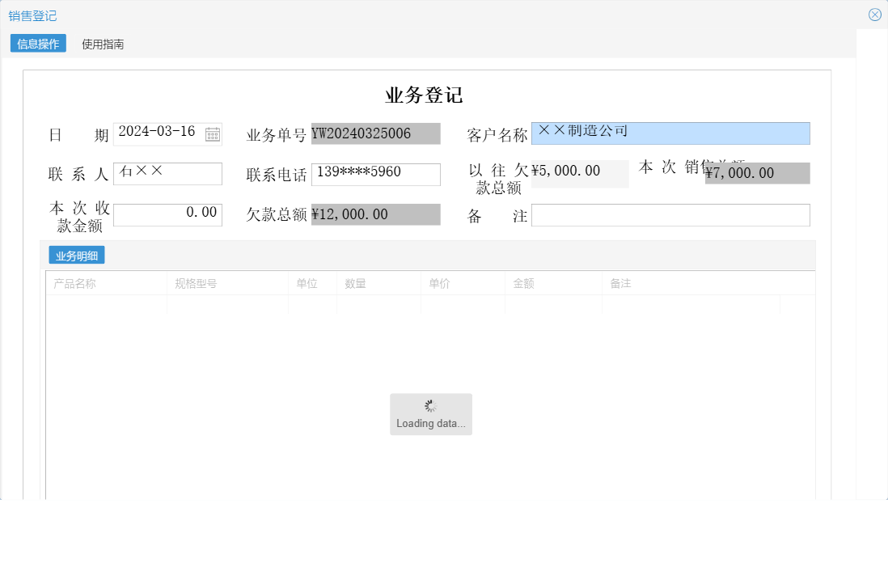Click the 数量 quantity column header
The height and width of the screenshot is (588, 888).
[353, 283]
